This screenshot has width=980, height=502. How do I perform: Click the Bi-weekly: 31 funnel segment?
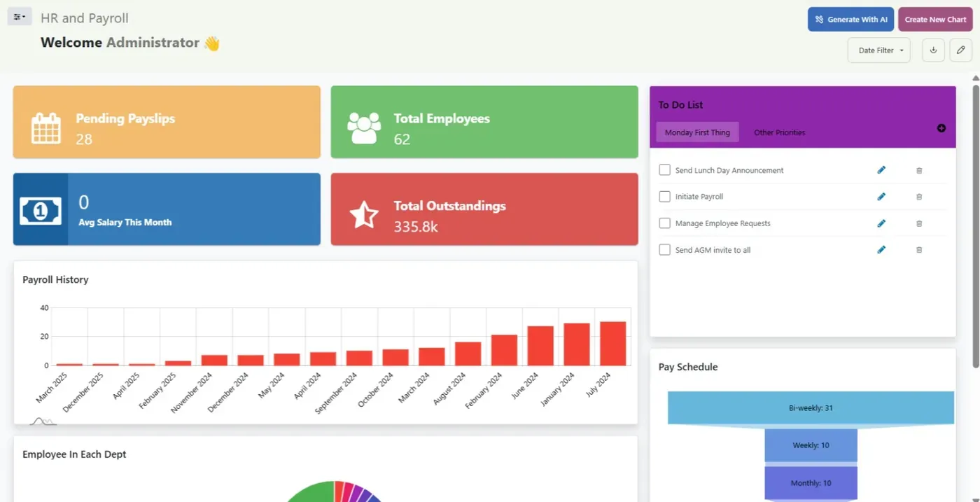click(811, 407)
